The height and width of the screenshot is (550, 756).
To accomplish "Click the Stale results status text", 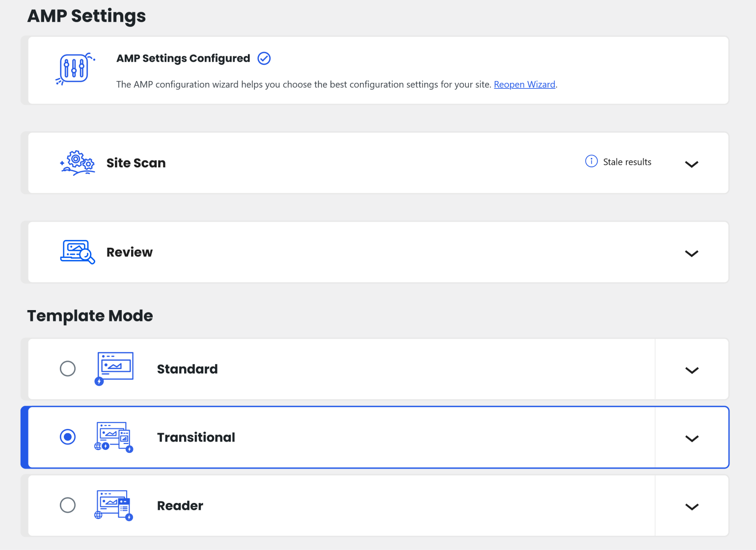I will click(x=627, y=162).
